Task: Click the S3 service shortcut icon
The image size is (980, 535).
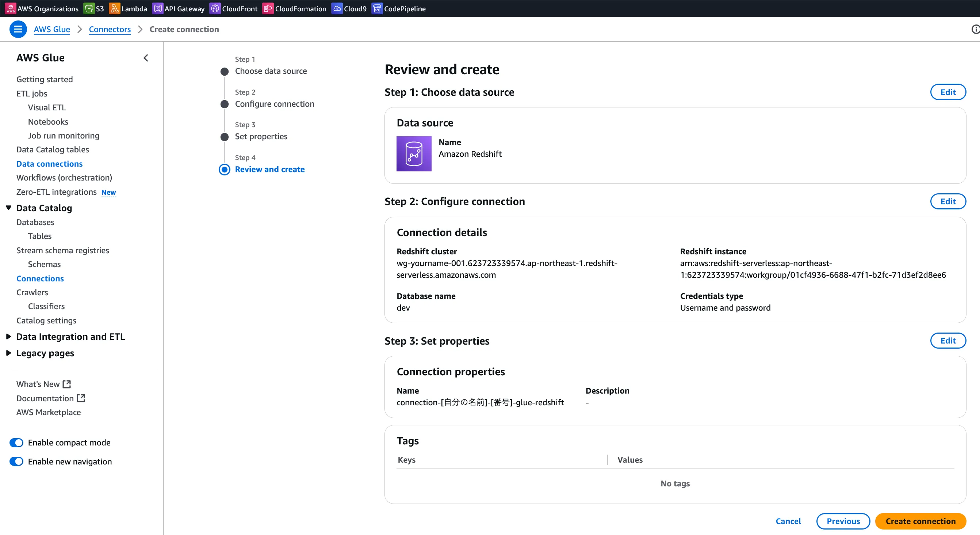Action: click(x=89, y=8)
